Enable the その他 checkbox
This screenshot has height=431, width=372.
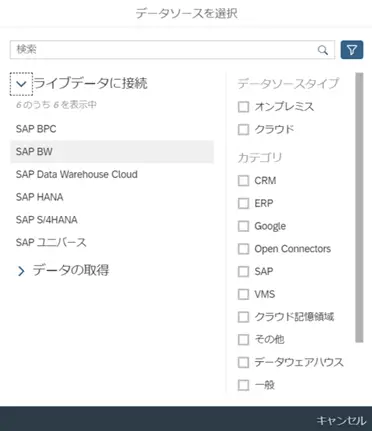tap(243, 340)
